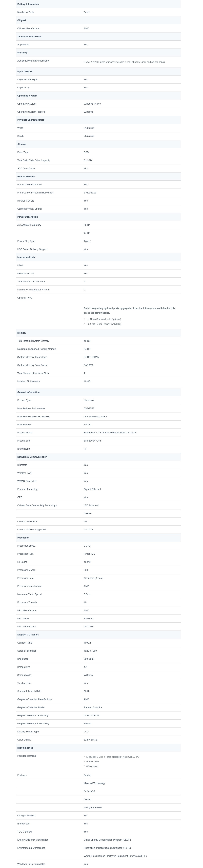The image size is (203, 868).
Task: Click the Network & Communication section header
Action: point(32,457)
